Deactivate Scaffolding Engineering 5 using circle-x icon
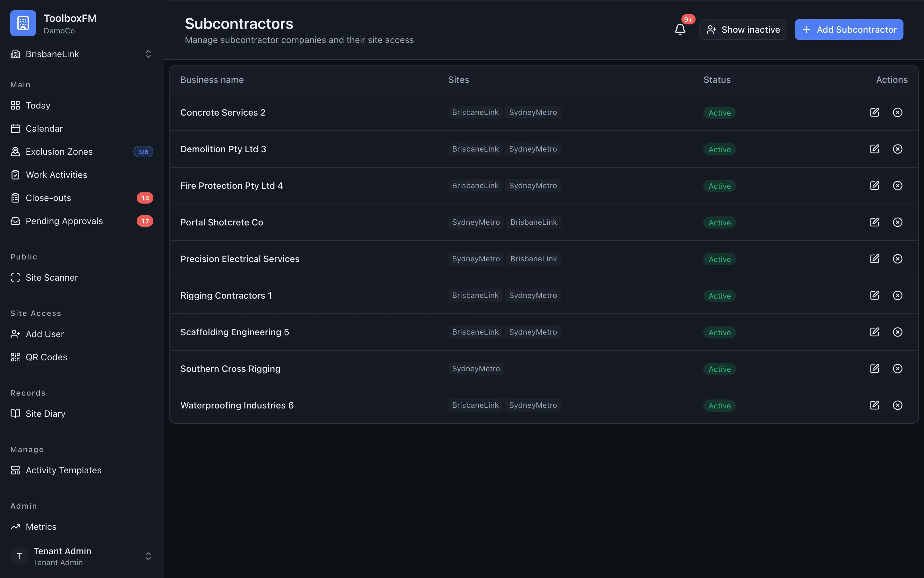 pos(897,332)
